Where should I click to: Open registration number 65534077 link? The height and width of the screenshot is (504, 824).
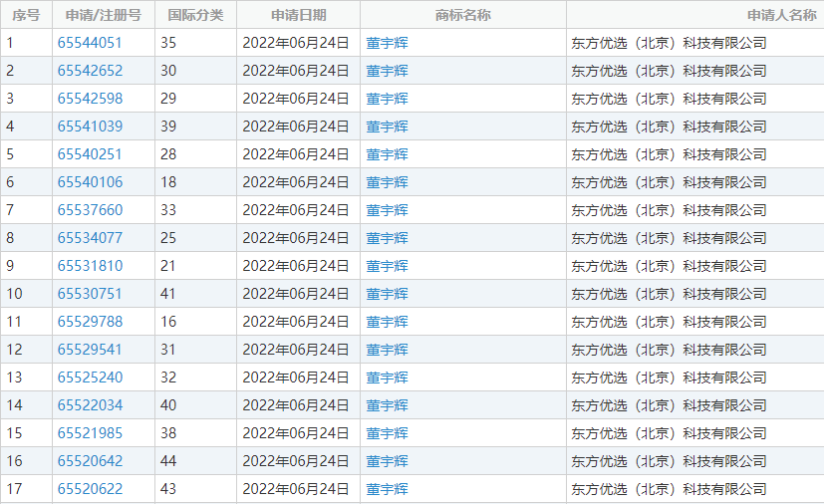click(x=90, y=237)
